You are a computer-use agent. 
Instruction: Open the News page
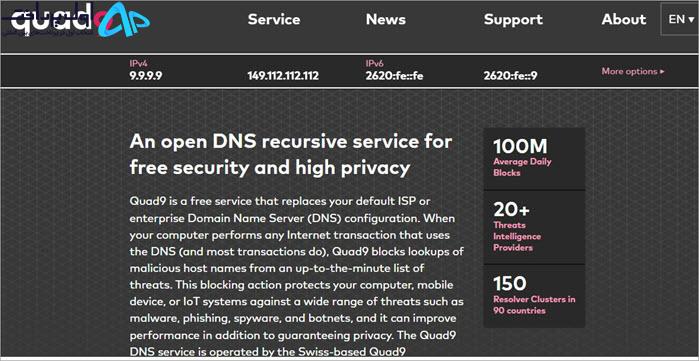click(386, 20)
